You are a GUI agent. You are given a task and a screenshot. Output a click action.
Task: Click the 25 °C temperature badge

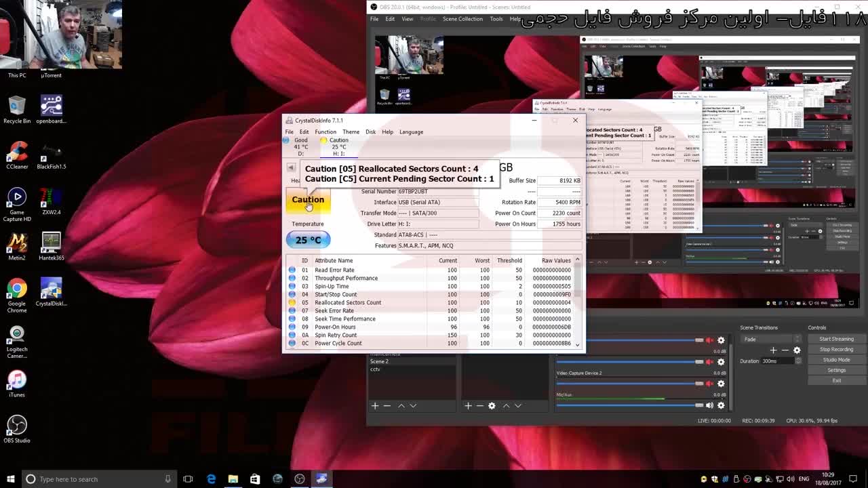[x=308, y=240]
